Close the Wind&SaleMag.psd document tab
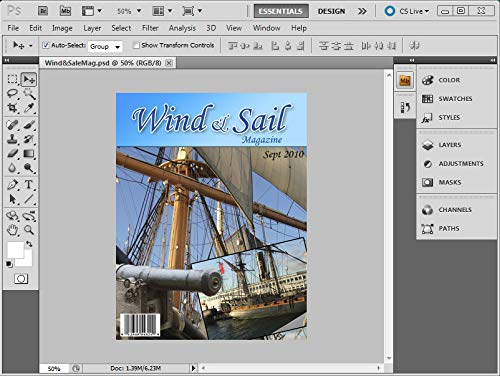 169,63
